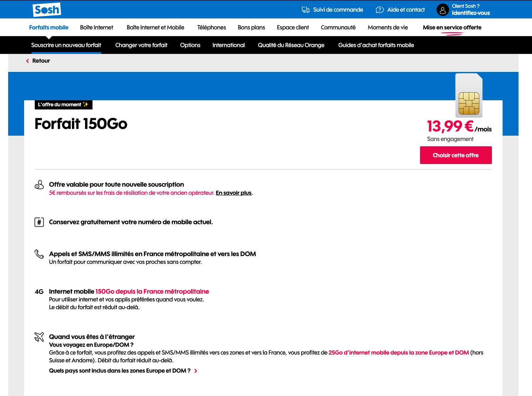This screenshot has width=532, height=396.
Task: Click Sans engagement text
Action: click(450, 139)
